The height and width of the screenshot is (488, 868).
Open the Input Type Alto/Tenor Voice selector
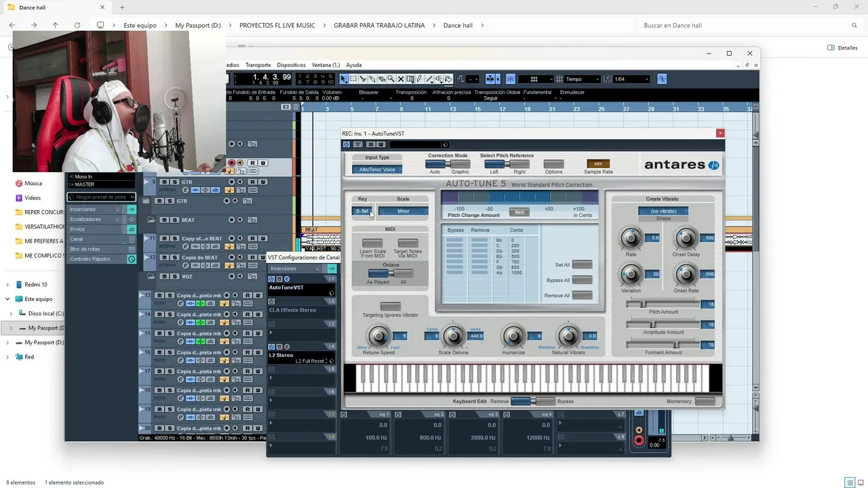[376, 169]
